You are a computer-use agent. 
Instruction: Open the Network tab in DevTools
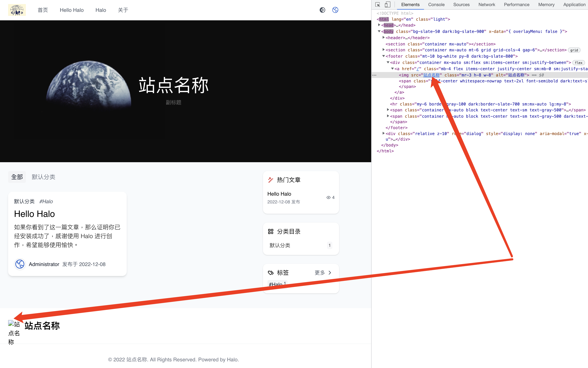click(x=487, y=4)
